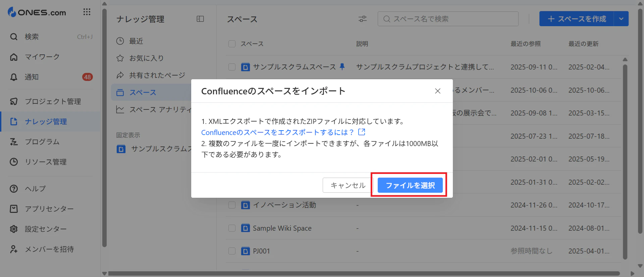Click the external link icon in dialog
Screen dimensions: 644x277
pos(362,132)
